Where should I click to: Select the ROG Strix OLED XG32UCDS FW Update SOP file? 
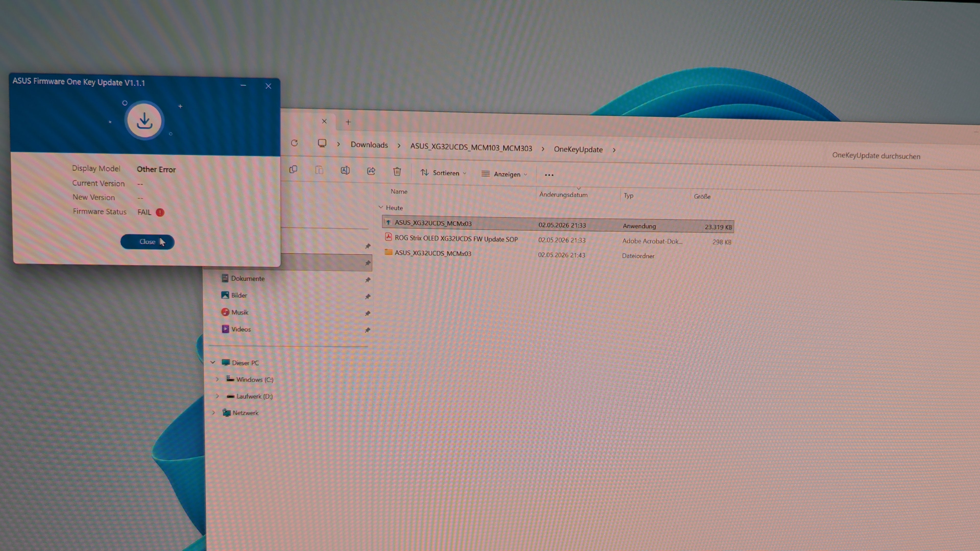tap(558, 240)
